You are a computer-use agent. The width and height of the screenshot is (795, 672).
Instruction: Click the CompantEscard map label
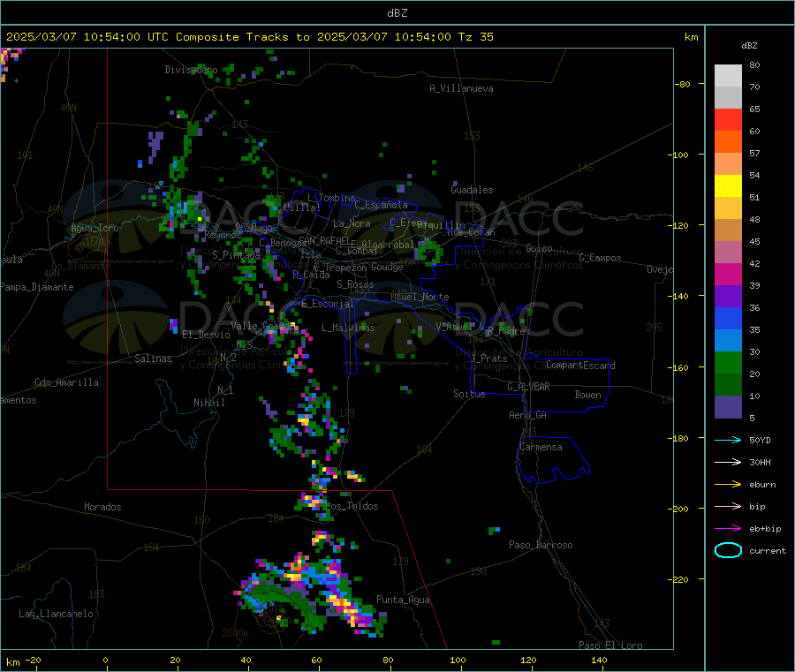click(580, 366)
